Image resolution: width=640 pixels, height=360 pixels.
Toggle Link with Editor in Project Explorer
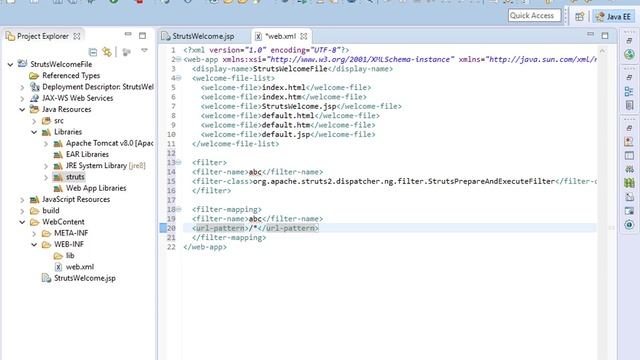click(x=107, y=52)
